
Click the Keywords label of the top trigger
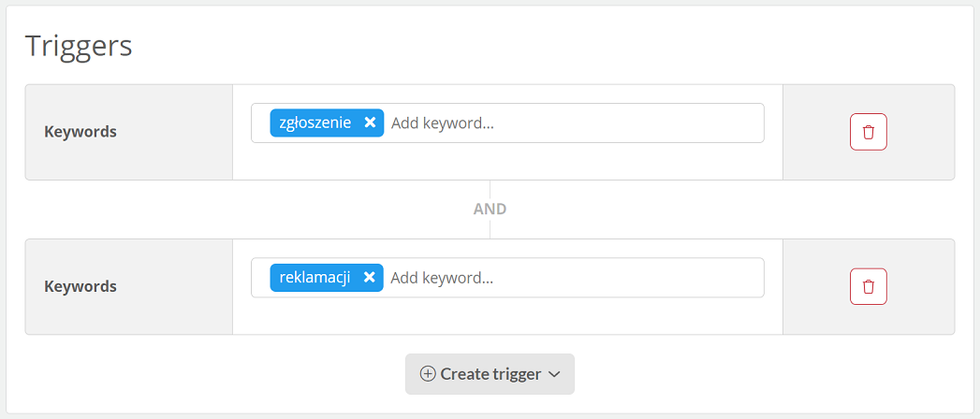80,133
